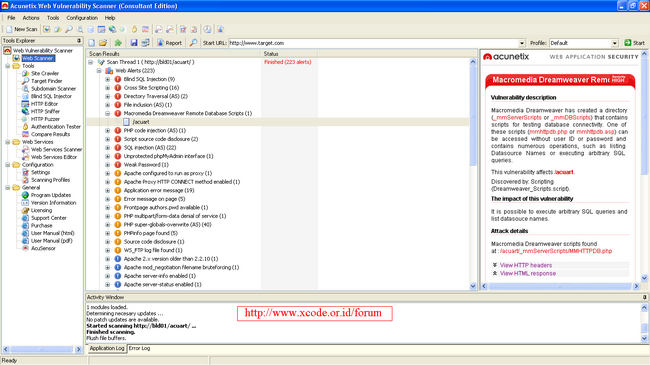650x365 pixels.
Task: Click the green Start button
Action: click(635, 43)
